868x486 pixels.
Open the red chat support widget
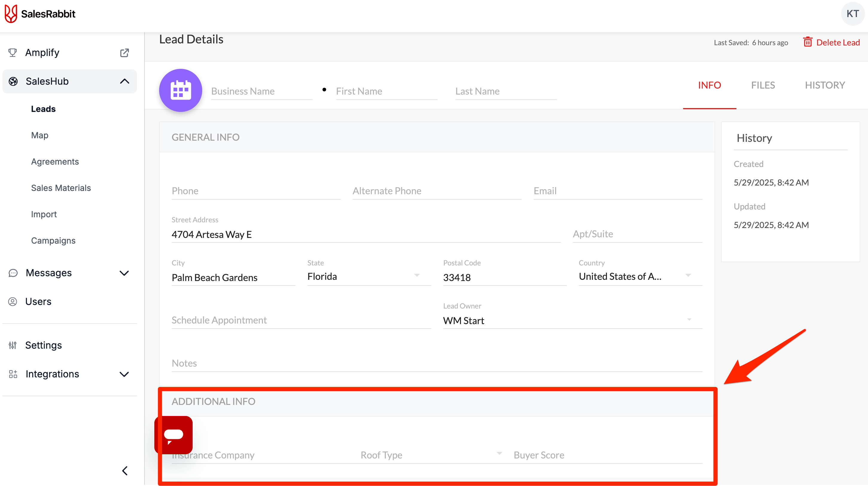173,435
